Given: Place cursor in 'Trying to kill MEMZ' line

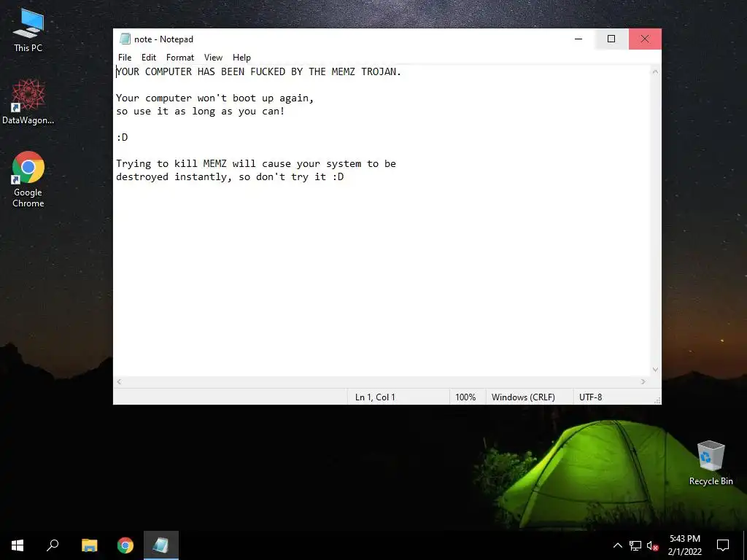Looking at the screenshot, I should pyautogui.click(x=256, y=164).
